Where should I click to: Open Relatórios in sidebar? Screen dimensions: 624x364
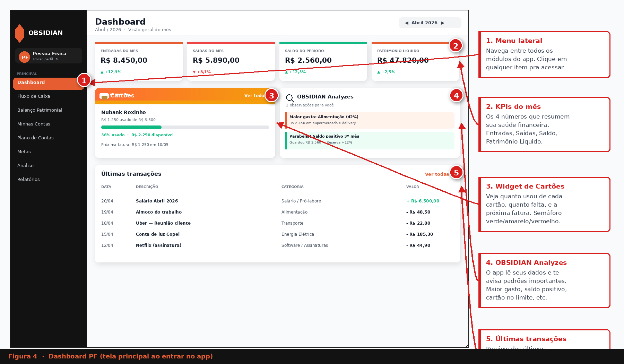[x=28, y=180]
